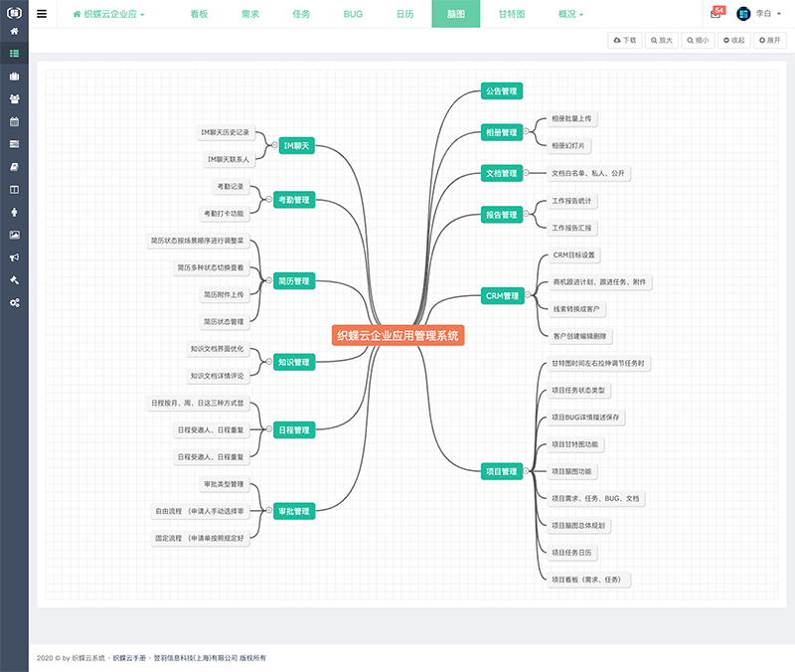Expand the 概况 dropdown menu
The height and width of the screenshot is (672, 795).
coord(570,15)
